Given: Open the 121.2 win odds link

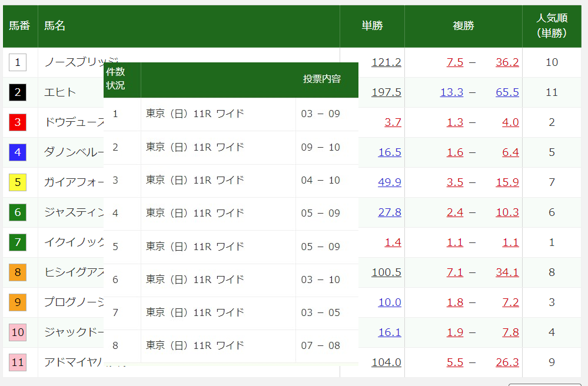Looking at the screenshot, I should (x=386, y=62).
